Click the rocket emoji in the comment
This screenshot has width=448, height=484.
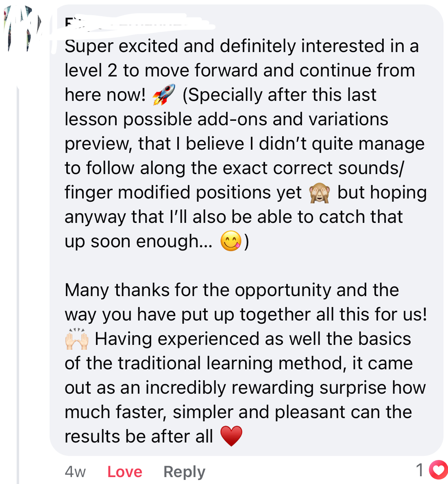coord(163,94)
